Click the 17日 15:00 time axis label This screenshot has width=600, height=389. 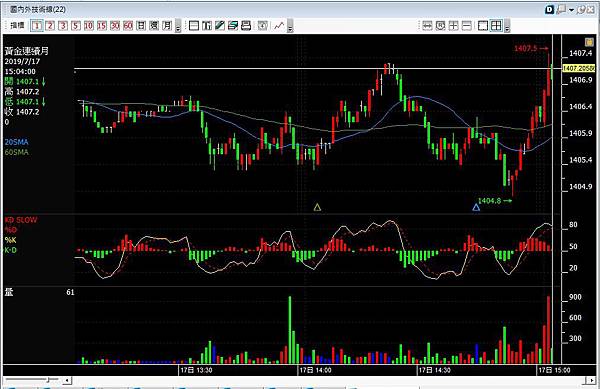pyautogui.click(x=554, y=370)
